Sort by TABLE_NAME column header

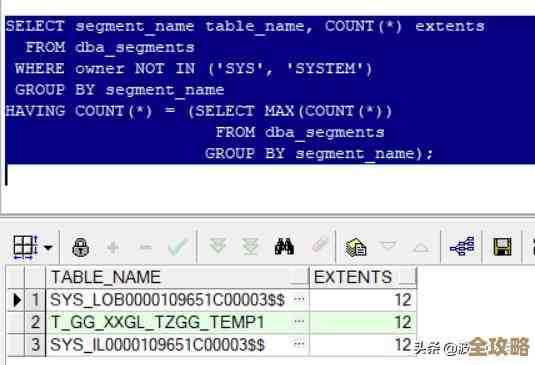(x=177, y=277)
